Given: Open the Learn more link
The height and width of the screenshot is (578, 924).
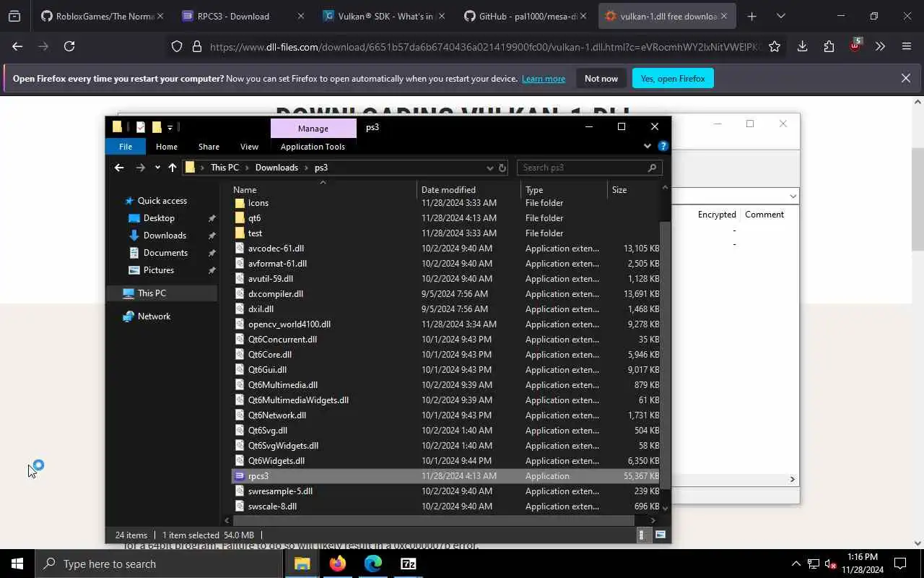Looking at the screenshot, I should click(544, 79).
